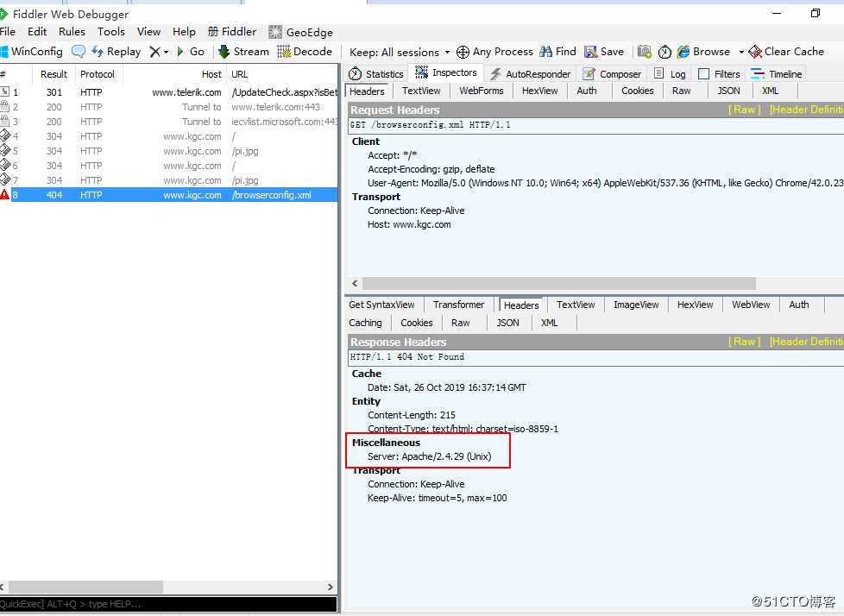
Task: Open the Tools menu
Action: tap(110, 32)
